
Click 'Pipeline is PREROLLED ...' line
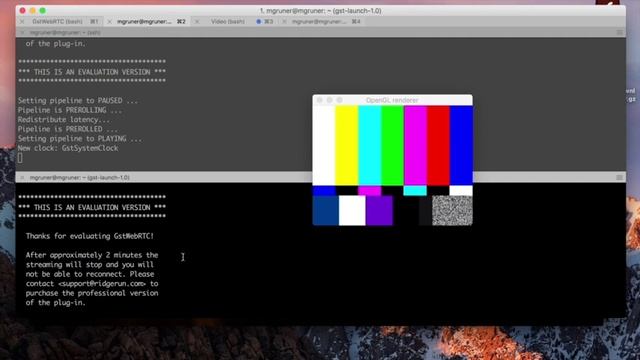pos(68,129)
